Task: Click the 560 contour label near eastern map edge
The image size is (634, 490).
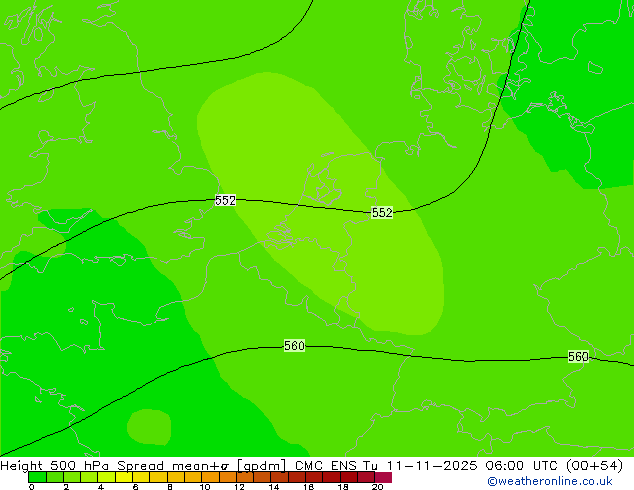Action: (578, 357)
